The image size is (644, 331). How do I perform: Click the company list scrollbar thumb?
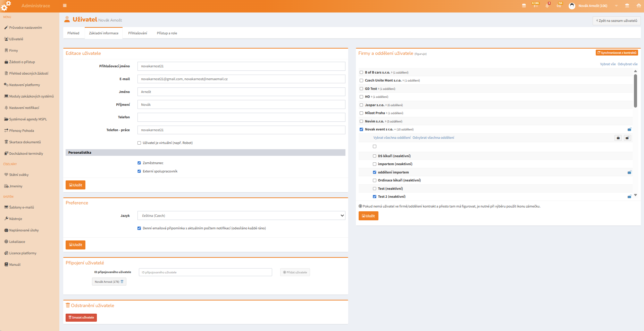click(x=635, y=91)
